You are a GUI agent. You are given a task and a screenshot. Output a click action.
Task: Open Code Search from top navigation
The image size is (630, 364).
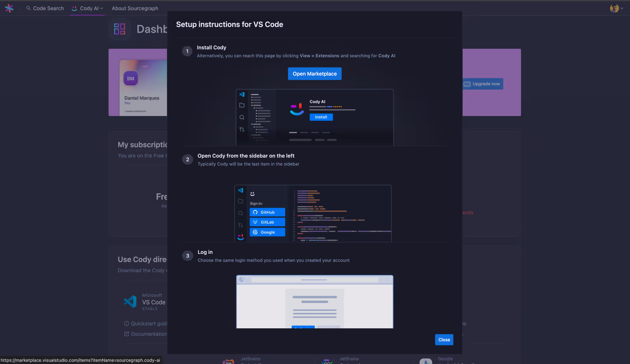tap(45, 8)
